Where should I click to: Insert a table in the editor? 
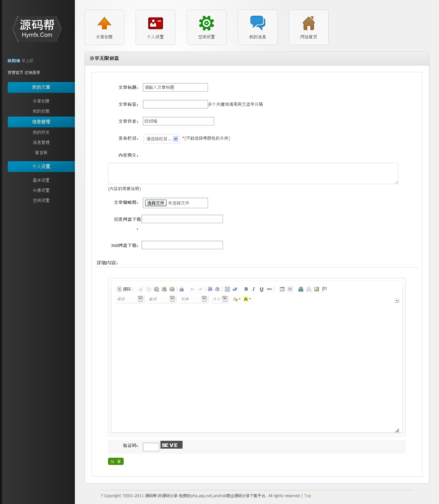[x=282, y=289]
